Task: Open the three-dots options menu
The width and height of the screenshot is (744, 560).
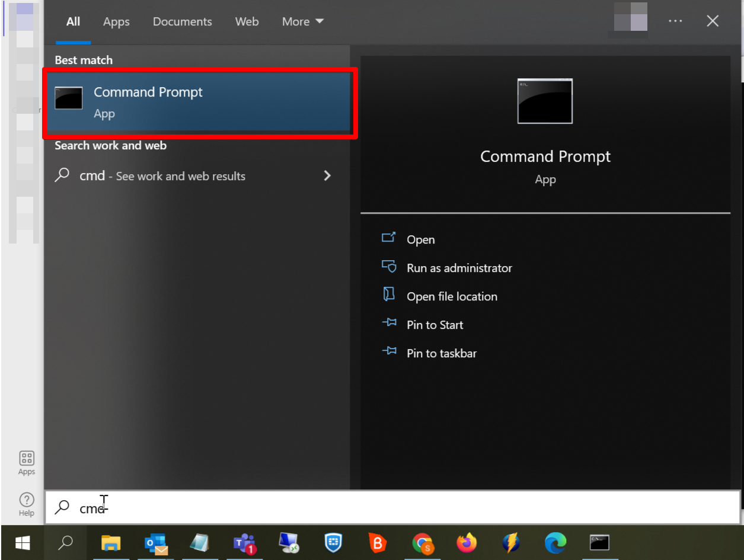Action: pyautogui.click(x=675, y=21)
